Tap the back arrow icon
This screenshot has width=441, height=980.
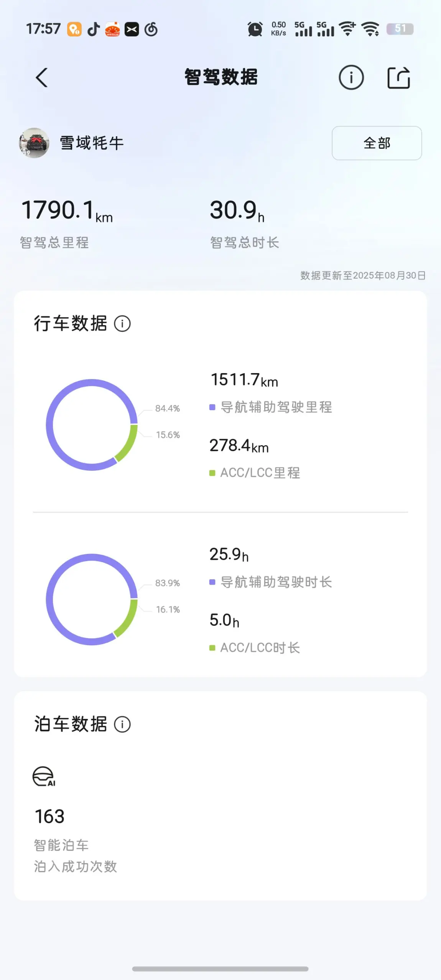pyautogui.click(x=42, y=77)
